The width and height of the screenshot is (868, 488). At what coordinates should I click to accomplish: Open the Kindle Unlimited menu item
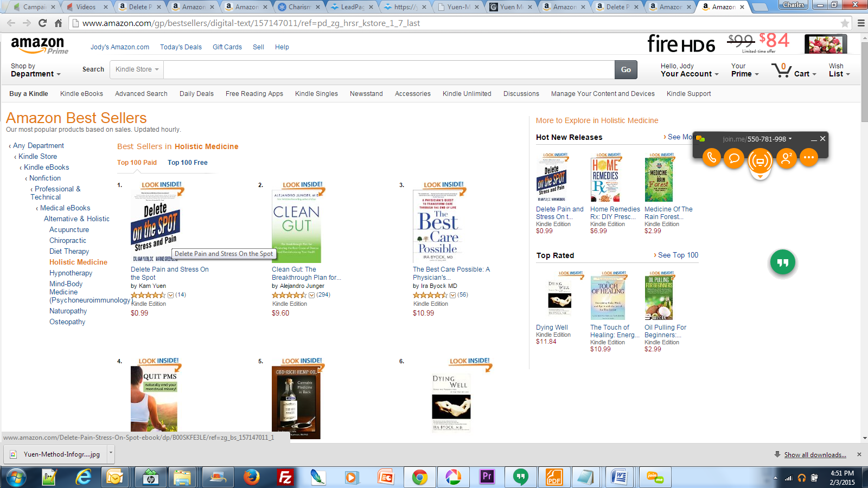[467, 94]
